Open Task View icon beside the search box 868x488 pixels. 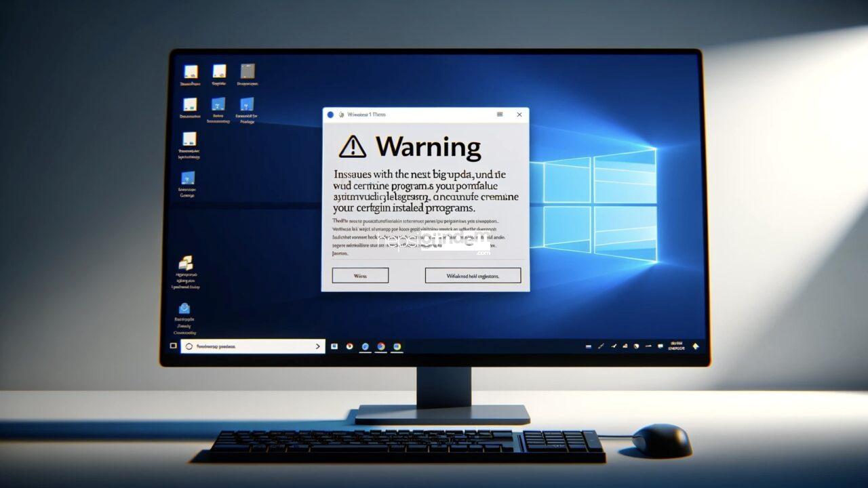pyautogui.click(x=334, y=346)
